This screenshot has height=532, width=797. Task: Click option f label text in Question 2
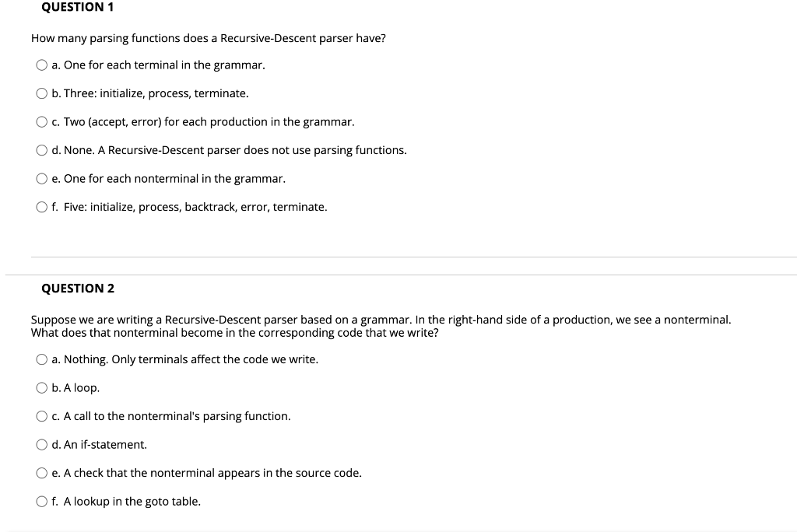click(126, 501)
